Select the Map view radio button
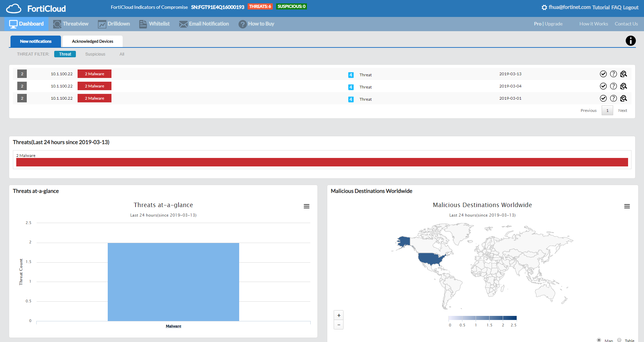 tap(599, 340)
